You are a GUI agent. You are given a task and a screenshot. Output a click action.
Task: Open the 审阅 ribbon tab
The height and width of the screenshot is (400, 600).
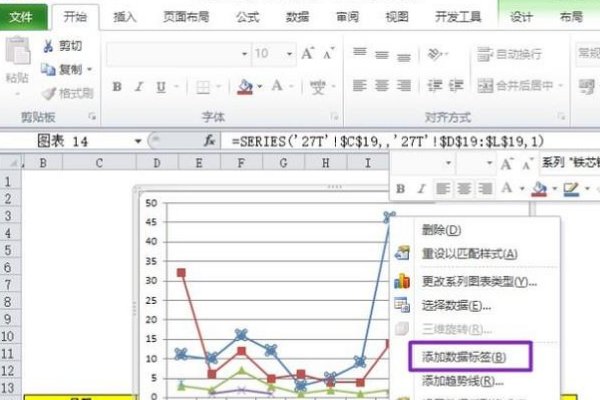click(x=347, y=17)
